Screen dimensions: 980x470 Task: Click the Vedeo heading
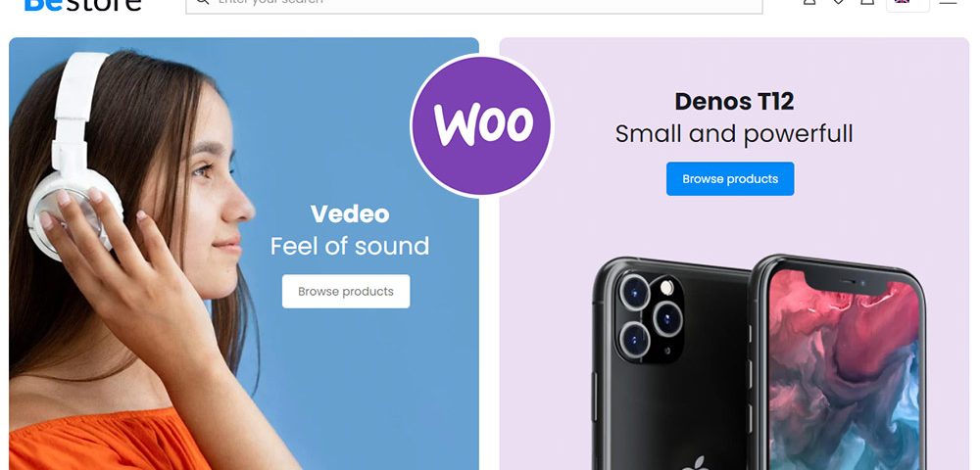click(350, 214)
